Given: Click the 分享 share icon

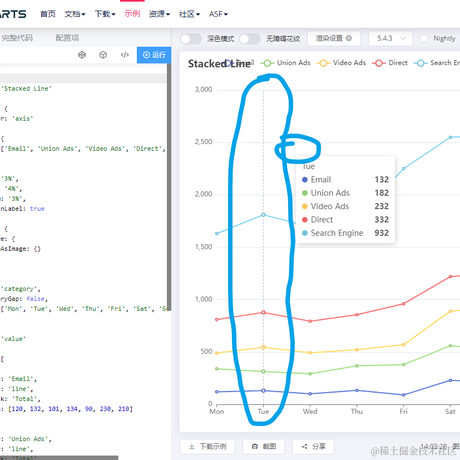Looking at the screenshot, I should click(304, 446).
